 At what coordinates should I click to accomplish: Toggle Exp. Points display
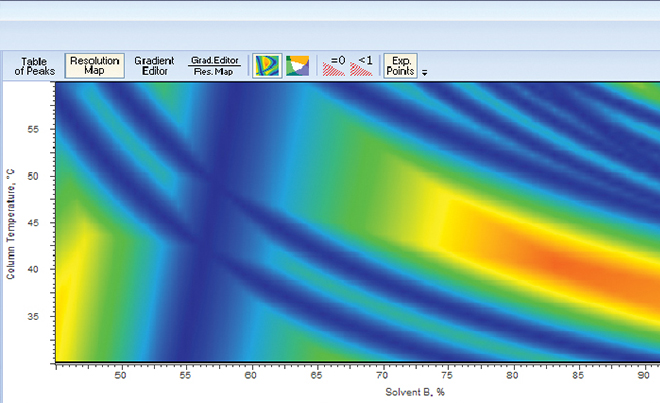coord(400,66)
